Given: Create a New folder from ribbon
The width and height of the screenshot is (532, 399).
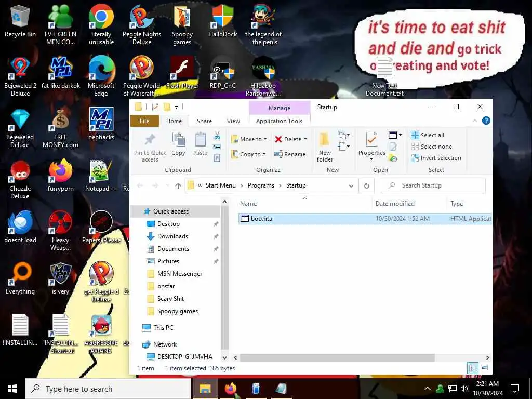Looking at the screenshot, I should click(x=325, y=148).
